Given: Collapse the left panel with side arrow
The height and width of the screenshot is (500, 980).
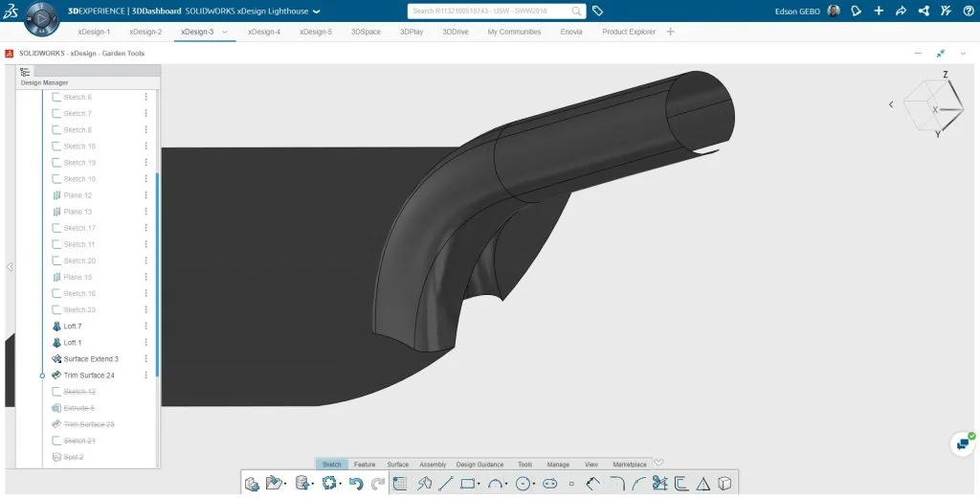Looking at the screenshot, I should tap(10, 267).
